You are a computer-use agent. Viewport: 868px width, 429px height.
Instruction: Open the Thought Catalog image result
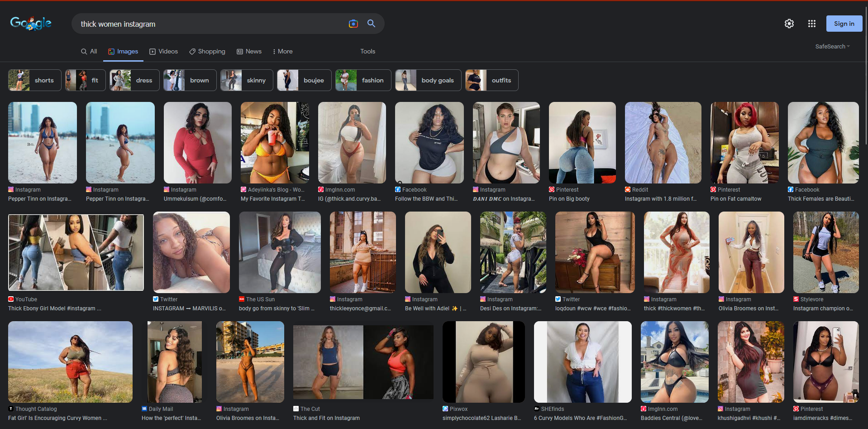[x=70, y=362]
